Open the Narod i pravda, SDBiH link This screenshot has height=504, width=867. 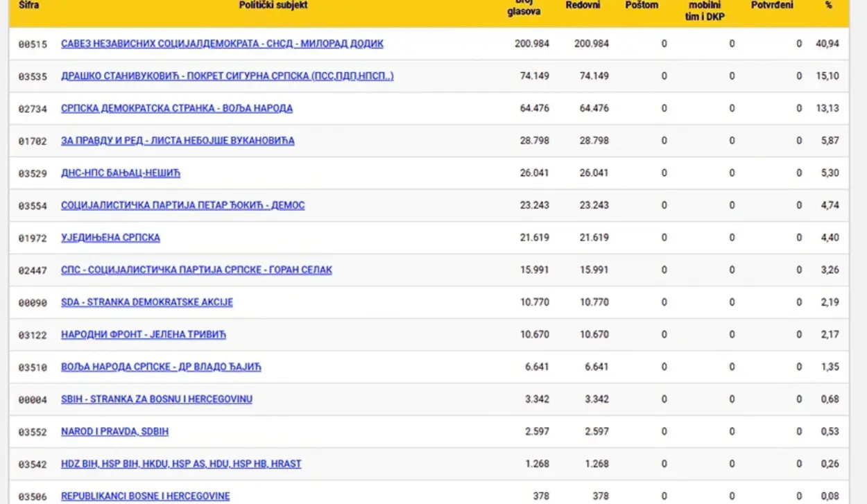click(114, 431)
